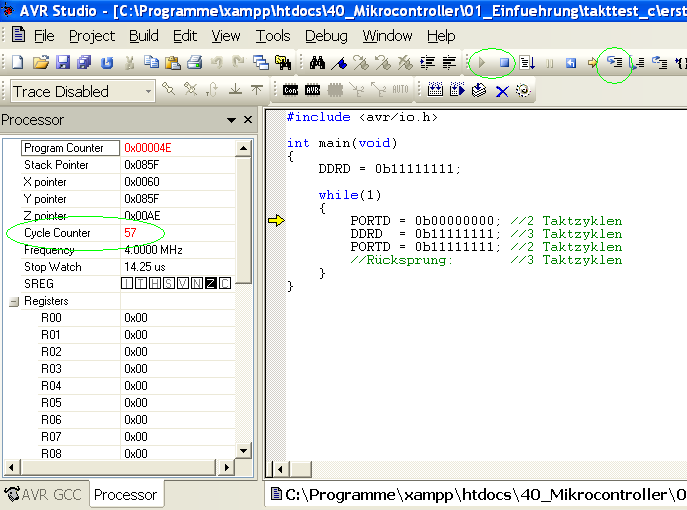The height and width of the screenshot is (510, 687).
Task: Click the Con connect chip icon
Action: (x=290, y=90)
